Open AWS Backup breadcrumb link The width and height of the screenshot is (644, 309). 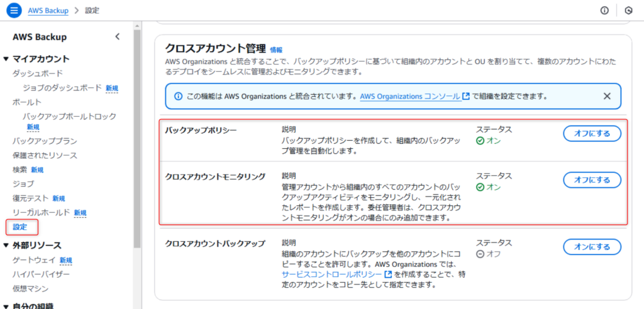point(48,11)
